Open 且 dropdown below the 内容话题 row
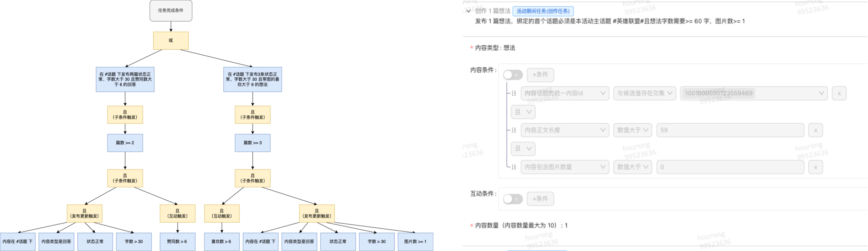Viewport: 868px width, 251px height. click(x=523, y=112)
